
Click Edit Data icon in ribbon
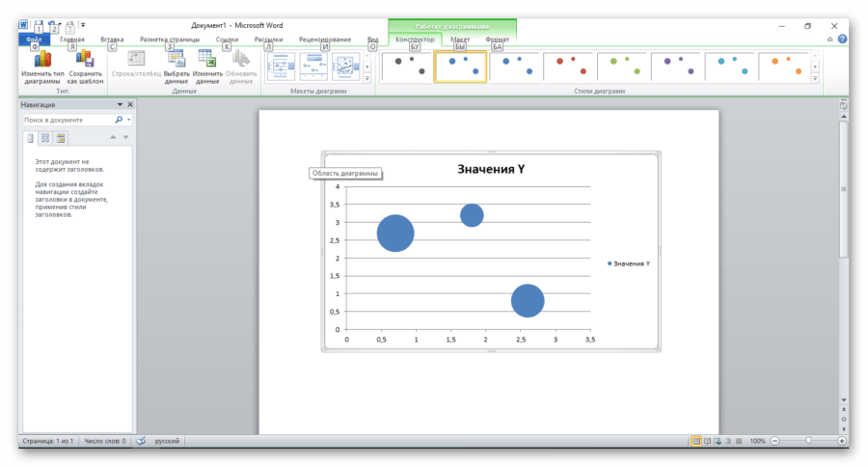coord(207,62)
